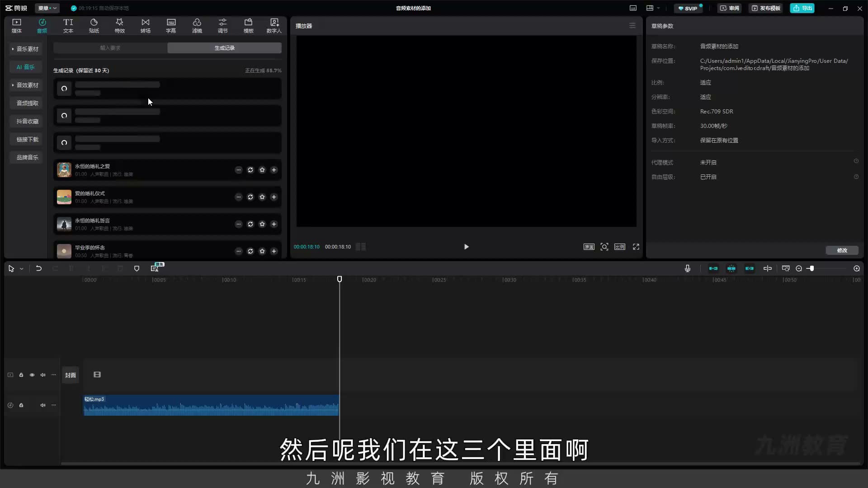
Task: Select 抖音收藏 in the sidebar
Action: [x=26, y=121]
